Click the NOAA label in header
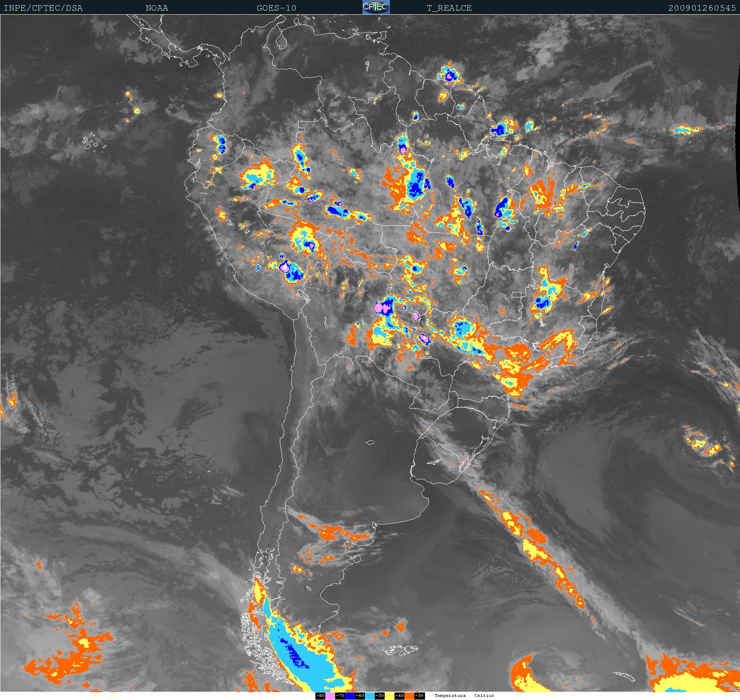This screenshot has width=740, height=700. point(157,8)
